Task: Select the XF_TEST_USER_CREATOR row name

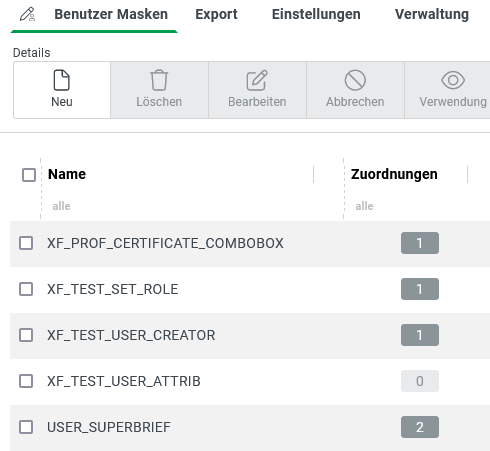Action: (x=131, y=335)
